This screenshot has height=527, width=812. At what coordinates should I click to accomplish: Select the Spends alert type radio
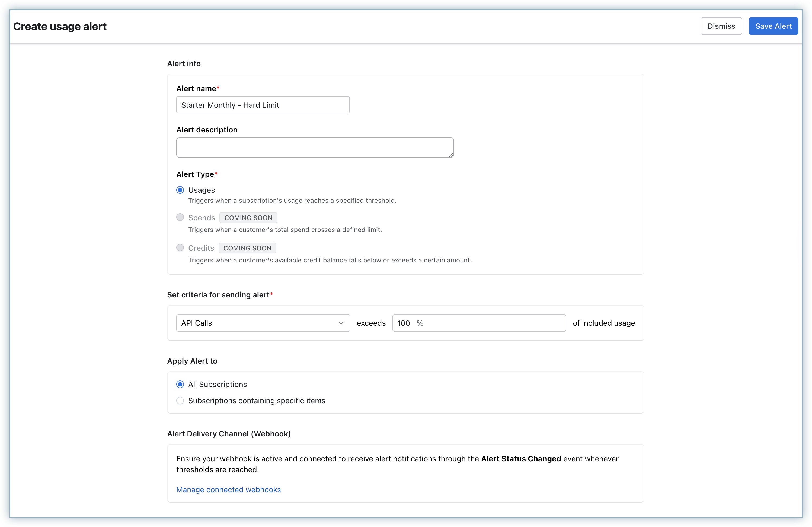[x=180, y=217]
